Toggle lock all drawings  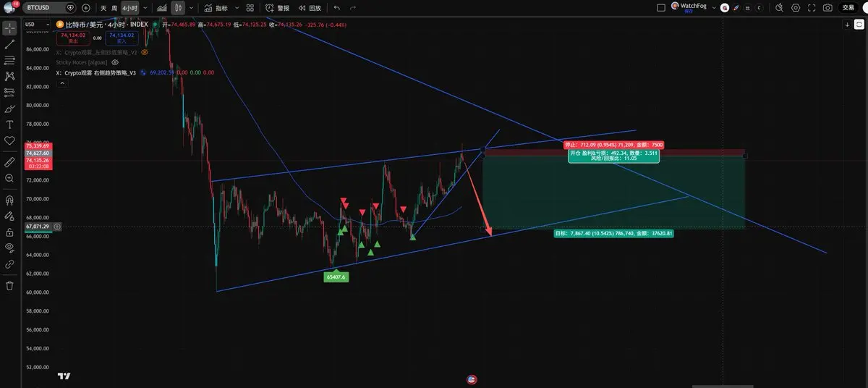[x=9, y=232]
